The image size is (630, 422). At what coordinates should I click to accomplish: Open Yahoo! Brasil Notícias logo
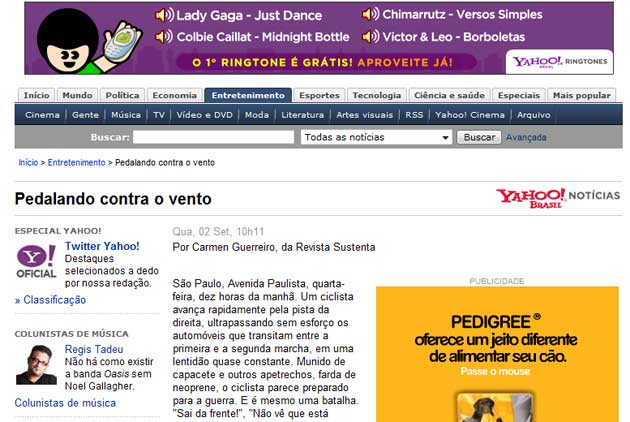558,198
